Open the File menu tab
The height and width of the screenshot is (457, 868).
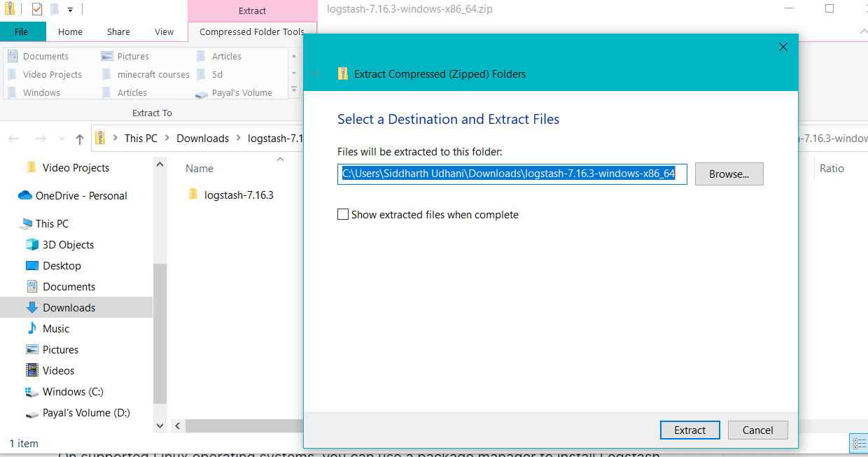22,31
